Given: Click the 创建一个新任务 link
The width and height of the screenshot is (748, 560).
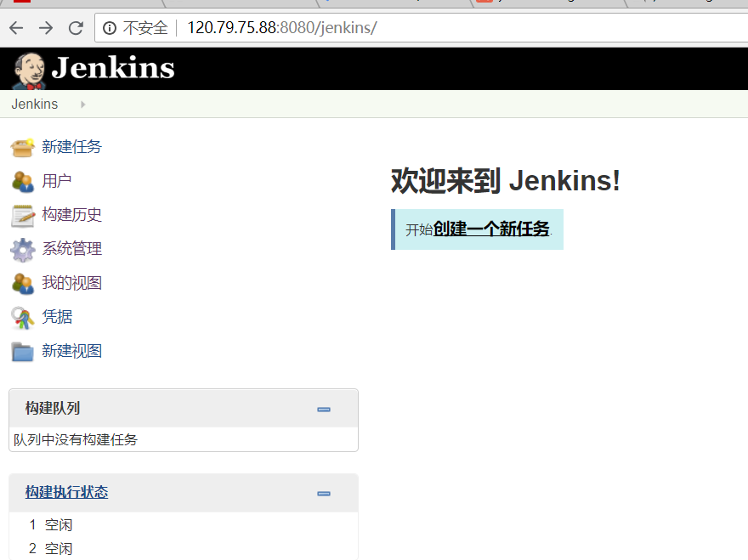Looking at the screenshot, I should point(491,229).
